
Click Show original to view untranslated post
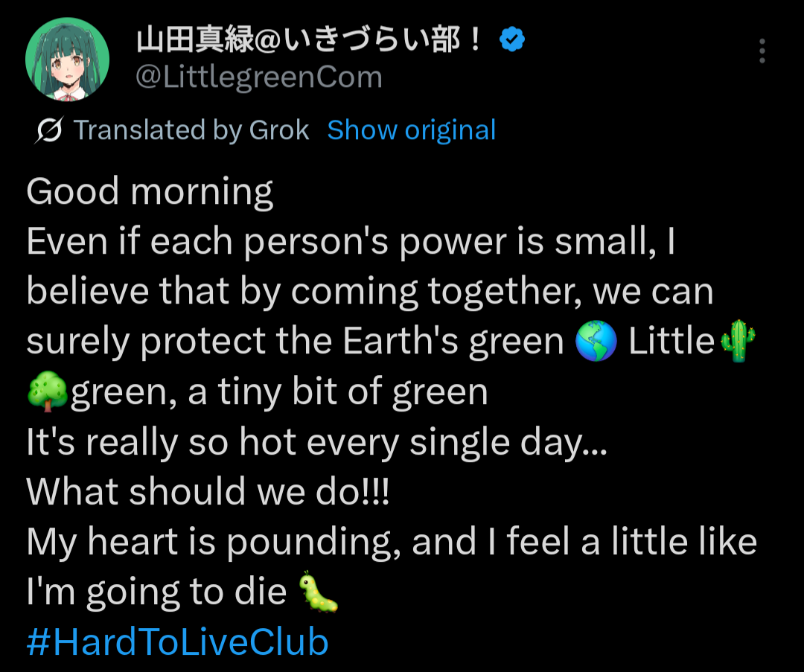tap(411, 129)
